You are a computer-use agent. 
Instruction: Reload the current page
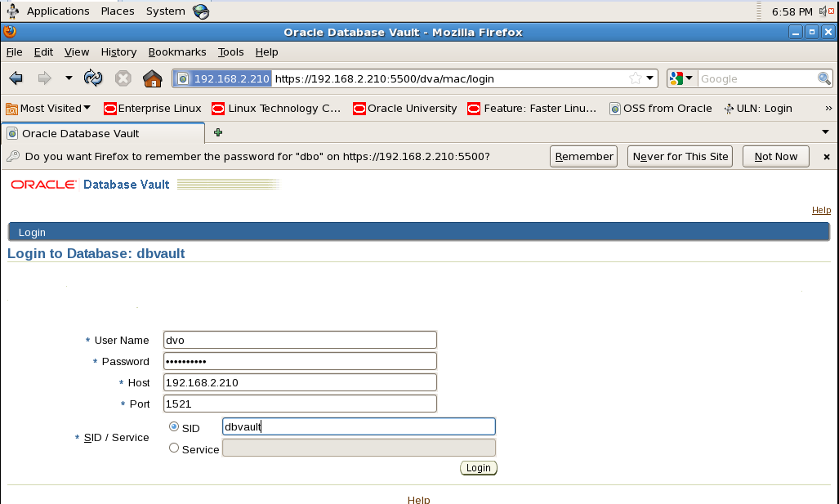[x=93, y=78]
